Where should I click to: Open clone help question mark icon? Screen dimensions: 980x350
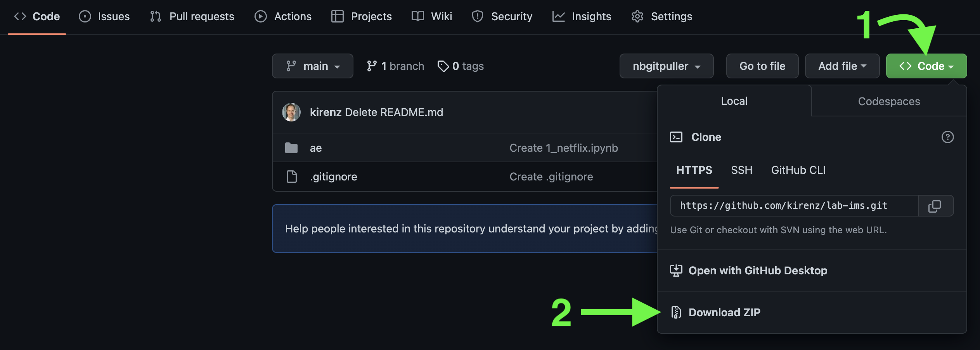[x=947, y=137]
